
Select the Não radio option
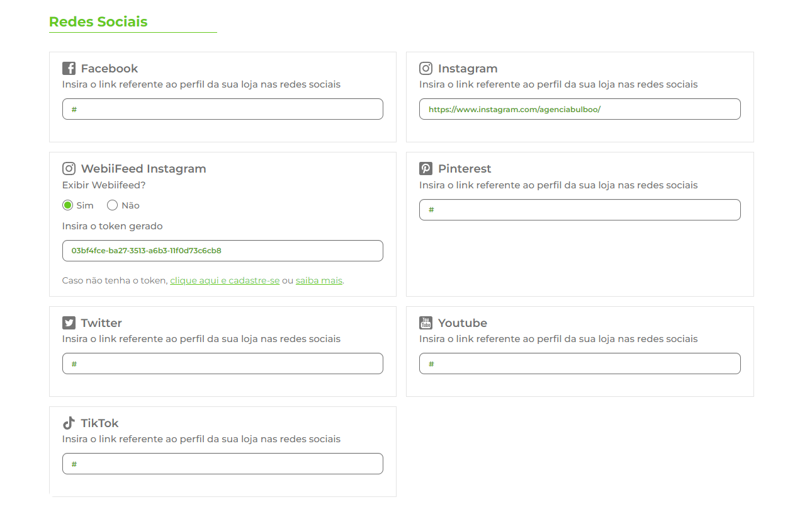pyautogui.click(x=113, y=205)
